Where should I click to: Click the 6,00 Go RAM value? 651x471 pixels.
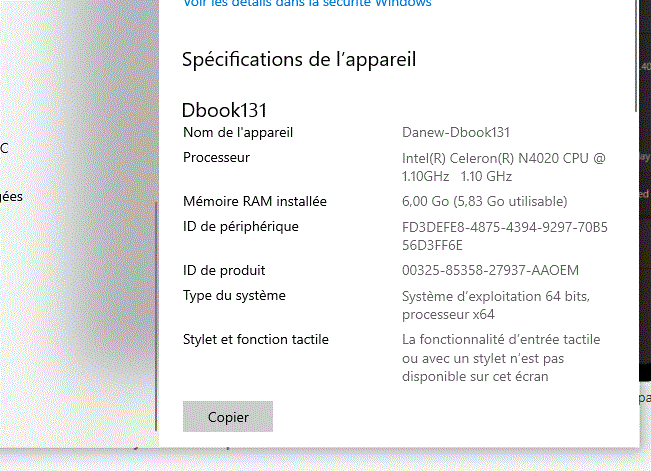[484, 201]
